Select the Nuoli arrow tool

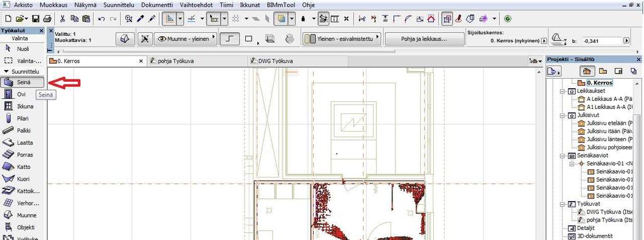click(x=22, y=49)
